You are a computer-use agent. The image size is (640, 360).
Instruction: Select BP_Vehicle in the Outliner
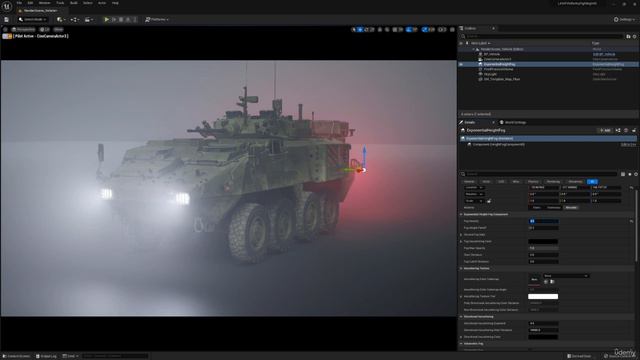coord(492,54)
